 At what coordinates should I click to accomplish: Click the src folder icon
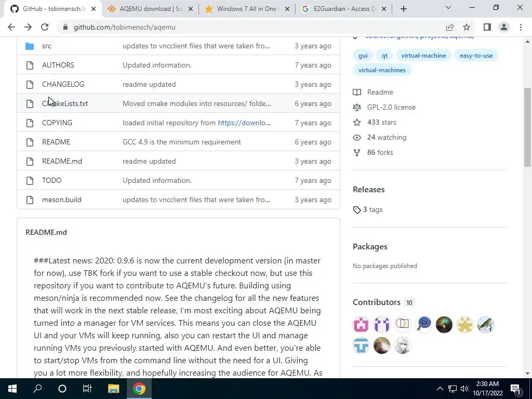pyautogui.click(x=30, y=46)
